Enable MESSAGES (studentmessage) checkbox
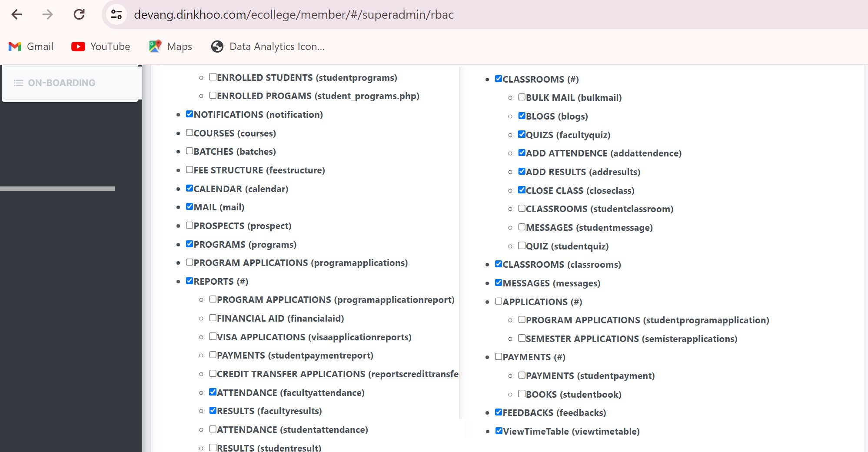The width and height of the screenshot is (868, 452). coord(522,227)
